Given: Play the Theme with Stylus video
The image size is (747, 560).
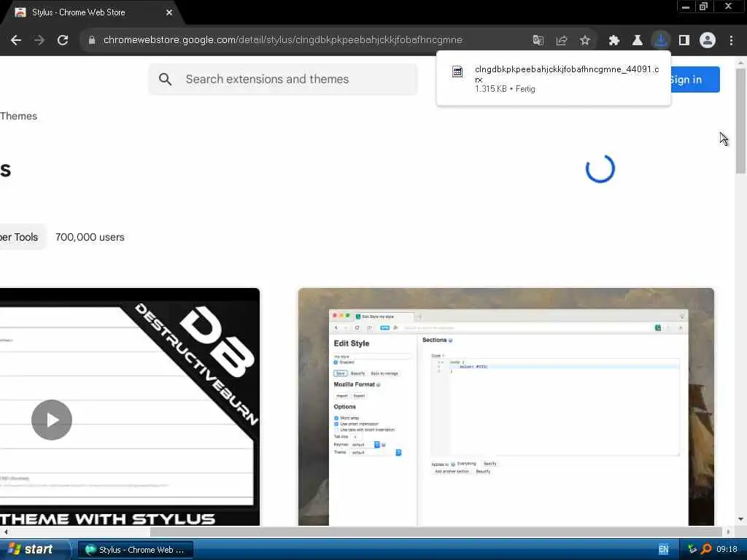Looking at the screenshot, I should tap(52, 420).
